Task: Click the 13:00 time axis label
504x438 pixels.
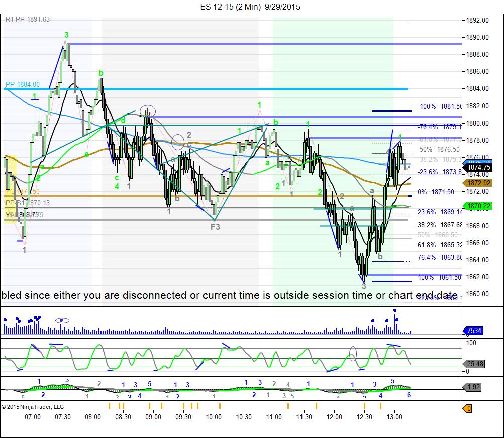Action: coord(395,417)
